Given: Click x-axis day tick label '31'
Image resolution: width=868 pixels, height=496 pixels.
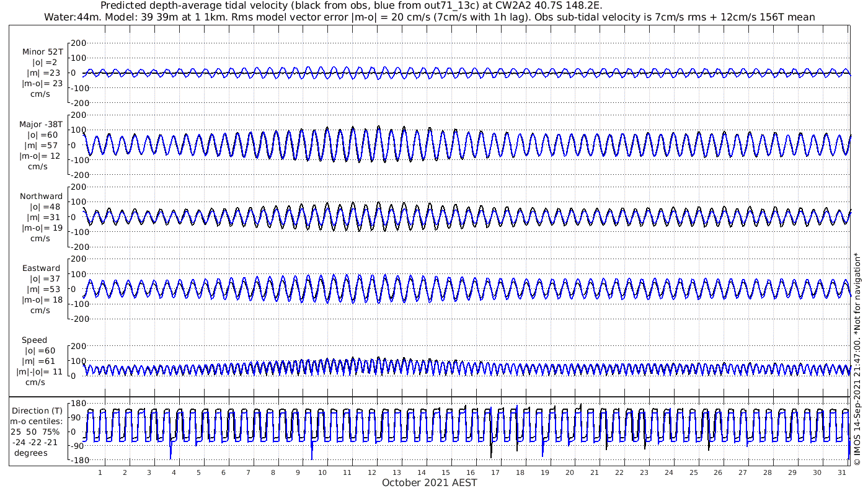Looking at the screenshot, I should pyautogui.click(x=842, y=472).
